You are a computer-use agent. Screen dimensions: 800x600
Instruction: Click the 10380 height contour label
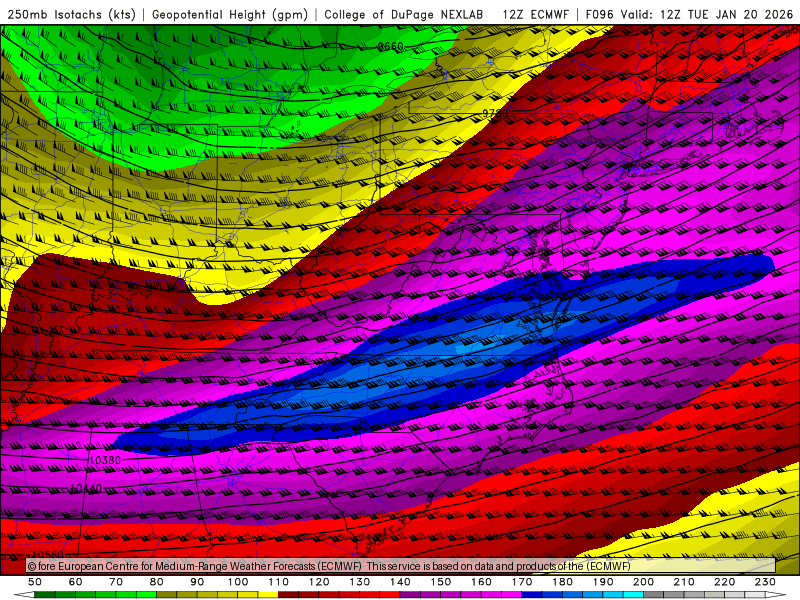(x=105, y=460)
